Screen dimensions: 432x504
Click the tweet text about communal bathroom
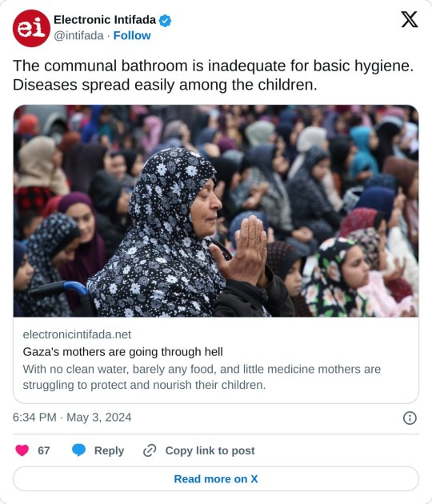pos(213,75)
